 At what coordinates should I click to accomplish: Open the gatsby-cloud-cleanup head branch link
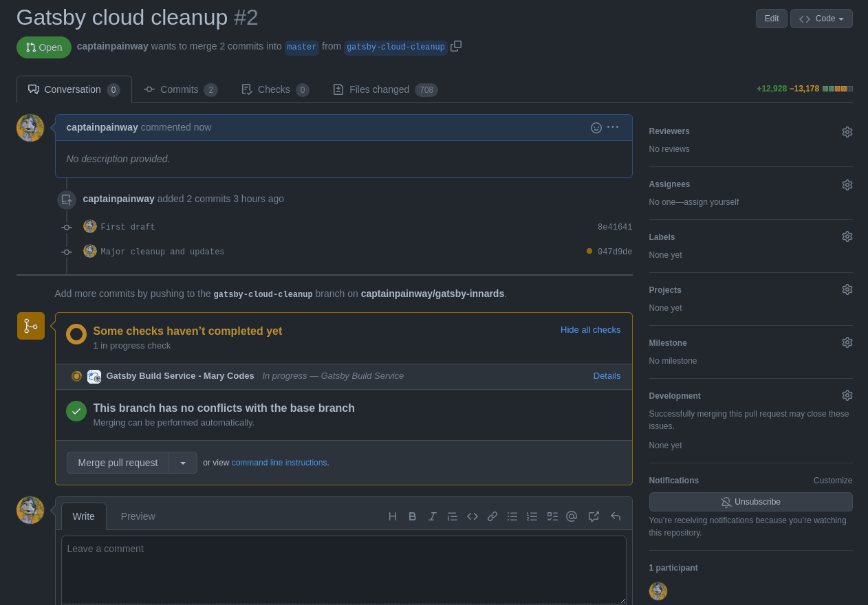point(395,47)
